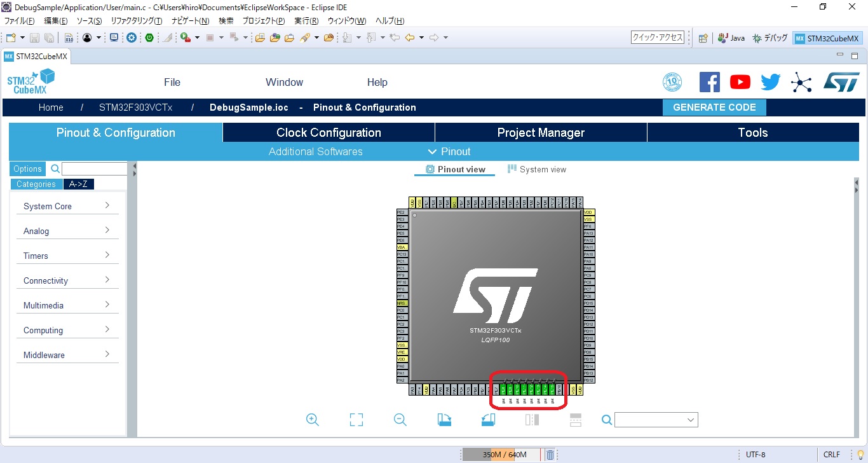Viewport: 868px width, 463px height.
Task: Select the Pinout view toggle
Action: (455, 170)
